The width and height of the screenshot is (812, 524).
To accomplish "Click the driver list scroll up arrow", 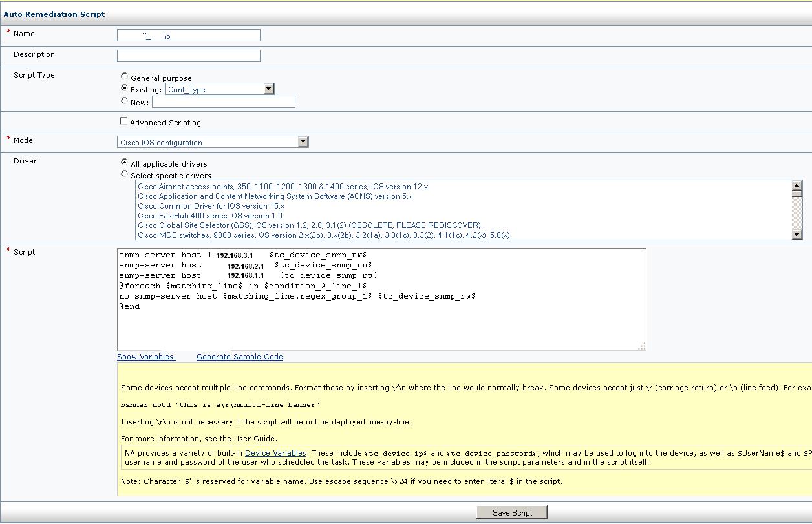I will coord(797,185).
